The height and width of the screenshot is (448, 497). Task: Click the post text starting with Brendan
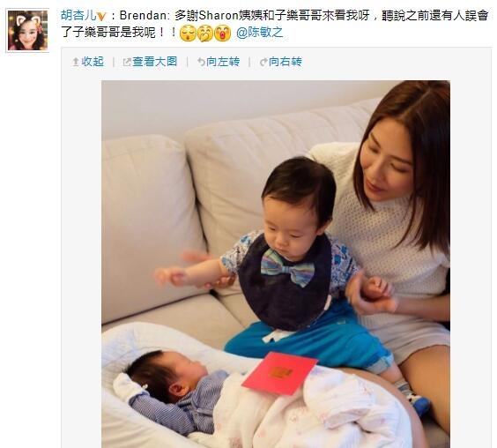coord(274,24)
